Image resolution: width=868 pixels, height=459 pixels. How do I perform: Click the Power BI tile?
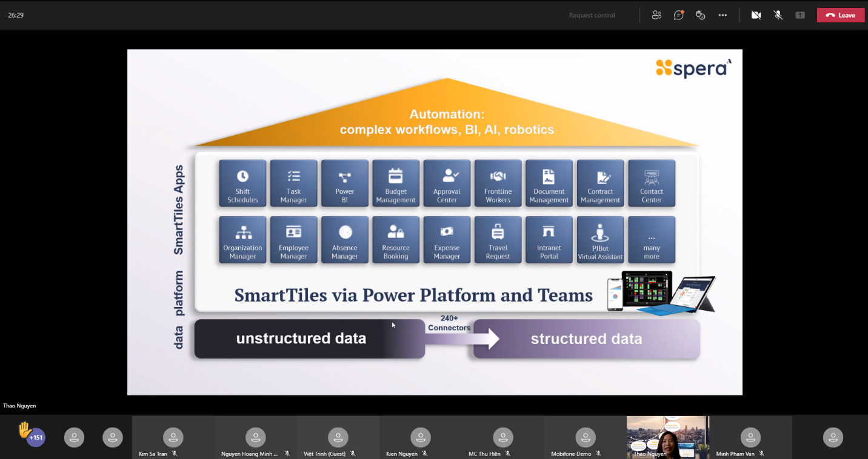point(345,183)
